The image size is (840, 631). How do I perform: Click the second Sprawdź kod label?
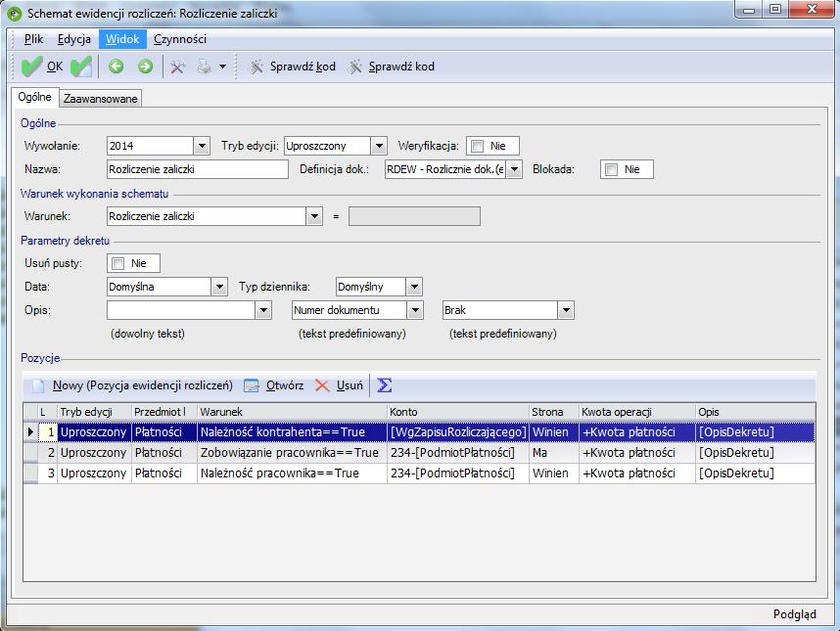pos(401,67)
